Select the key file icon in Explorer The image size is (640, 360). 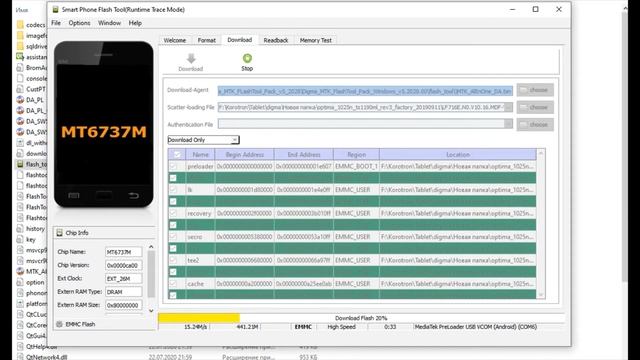point(20,239)
